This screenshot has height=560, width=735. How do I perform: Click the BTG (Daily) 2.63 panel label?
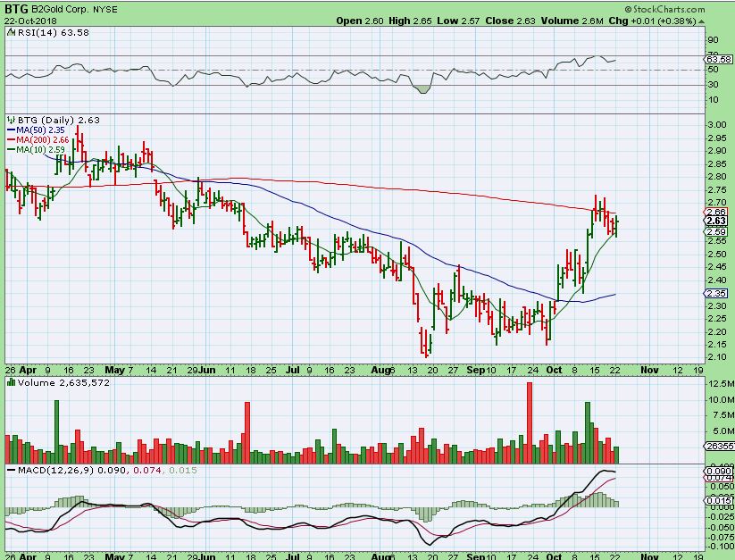59,120
